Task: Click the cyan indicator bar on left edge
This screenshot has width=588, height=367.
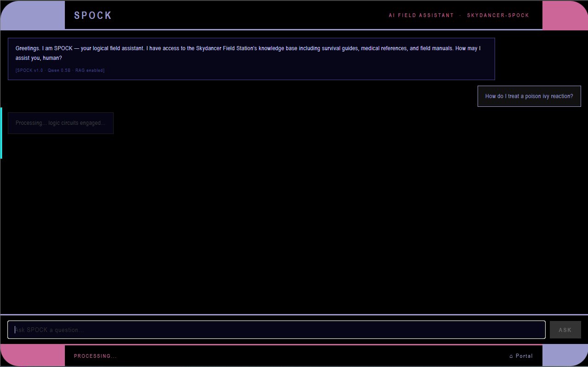Action: tap(1, 133)
